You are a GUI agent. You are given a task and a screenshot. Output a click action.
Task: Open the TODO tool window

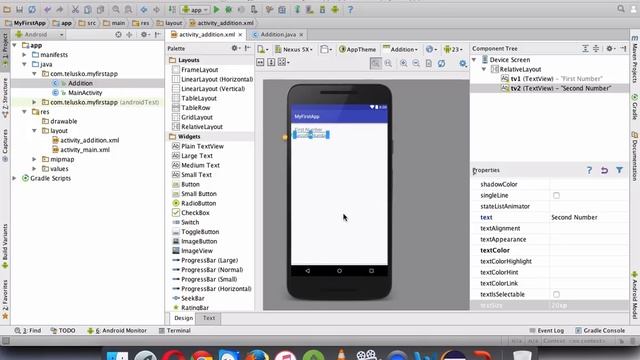pos(63,331)
